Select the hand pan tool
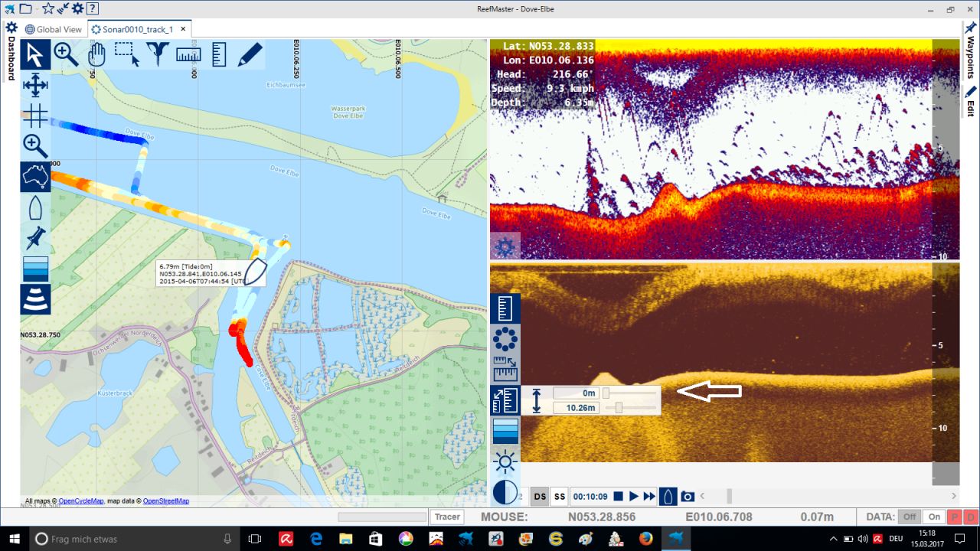The height and width of the screenshot is (551, 980). click(96, 54)
